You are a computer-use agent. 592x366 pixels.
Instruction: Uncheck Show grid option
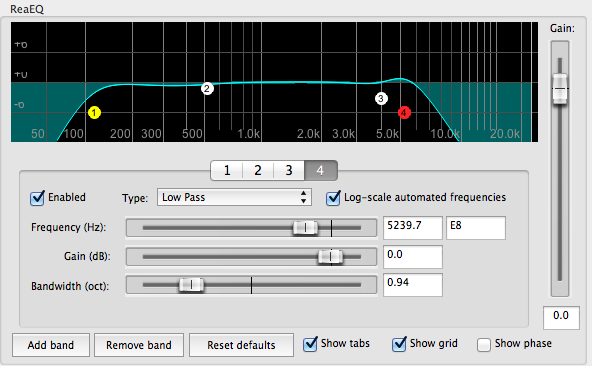pos(399,344)
